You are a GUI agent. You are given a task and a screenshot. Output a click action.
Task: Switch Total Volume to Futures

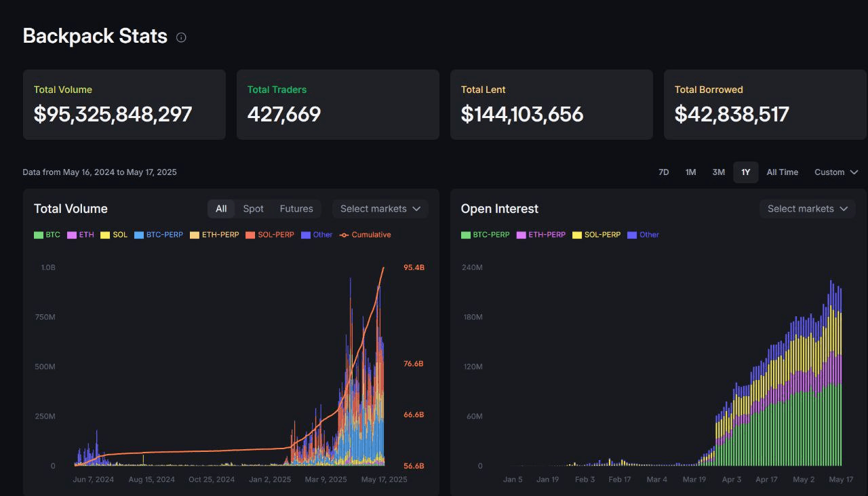(296, 209)
